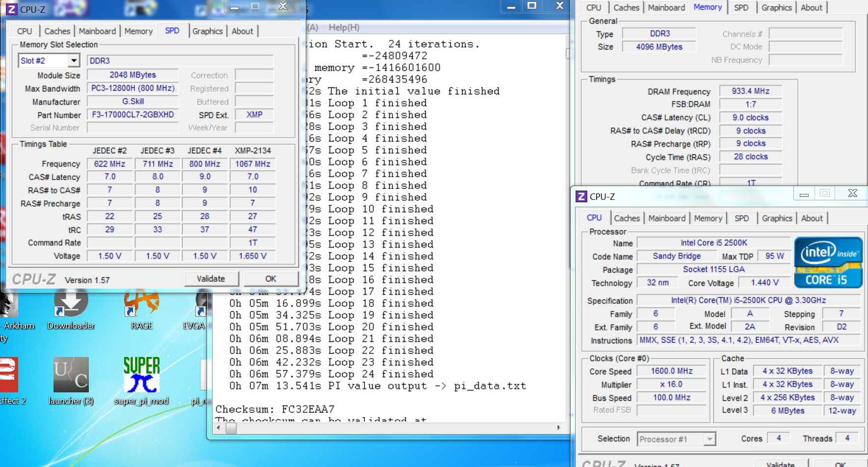Click the Instructions field listing MMX, SSE

(749, 340)
